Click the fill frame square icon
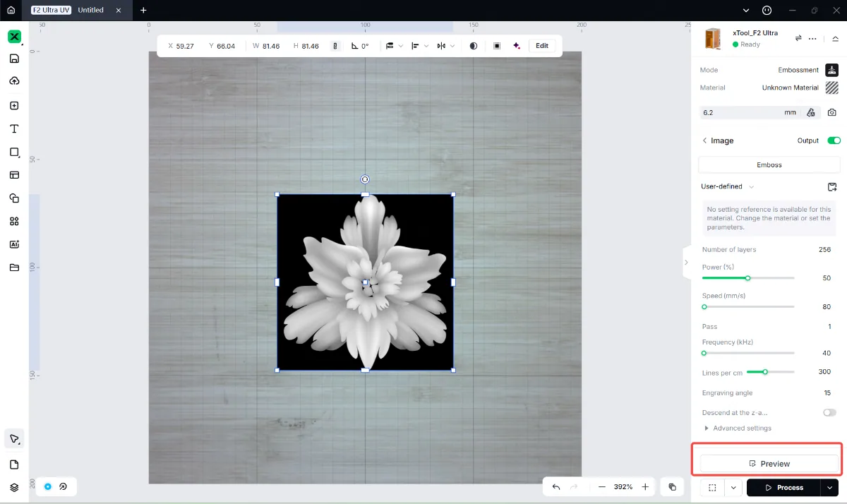This screenshot has width=847, height=504. pos(497,46)
